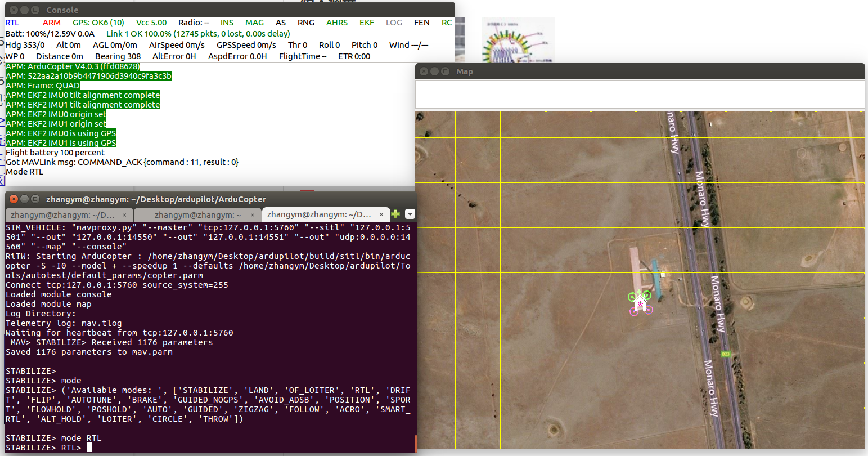
Task: Click the AHRS status indicator
Action: coord(337,23)
